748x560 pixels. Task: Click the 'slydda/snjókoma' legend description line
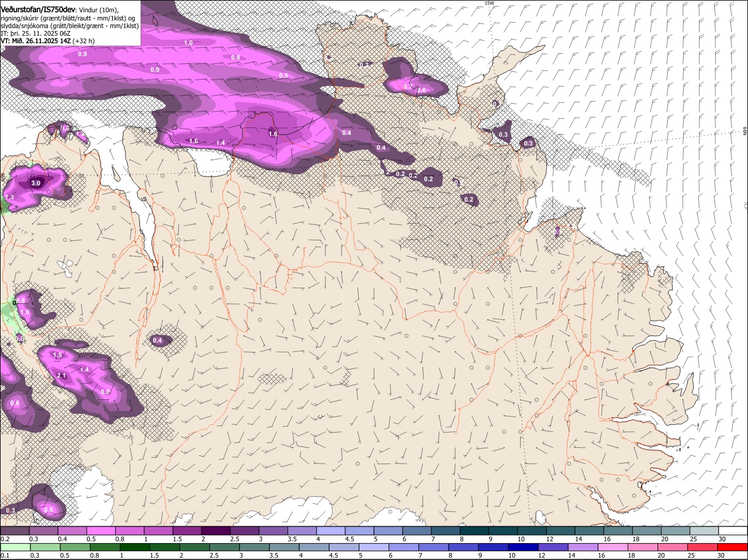pyautogui.click(x=70, y=26)
